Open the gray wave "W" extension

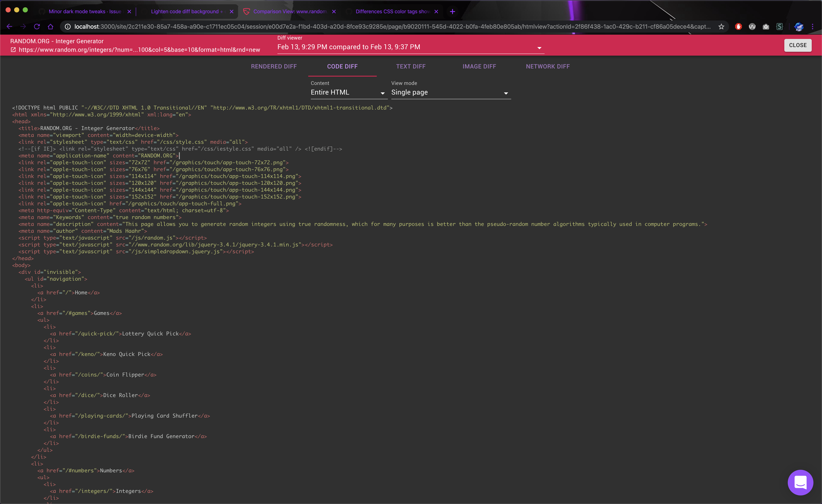(x=752, y=27)
